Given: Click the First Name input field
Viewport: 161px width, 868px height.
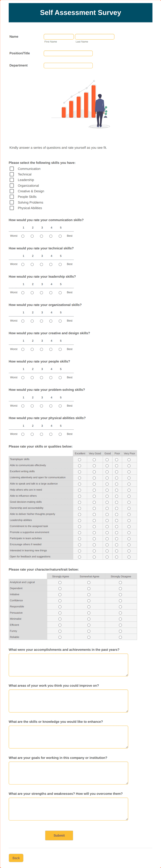Looking at the screenshot, I should pyautogui.click(x=59, y=36).
